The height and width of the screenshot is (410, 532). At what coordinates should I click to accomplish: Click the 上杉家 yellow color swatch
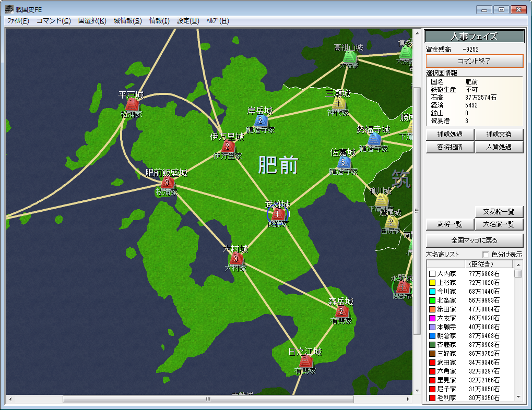tap(432, 283)
